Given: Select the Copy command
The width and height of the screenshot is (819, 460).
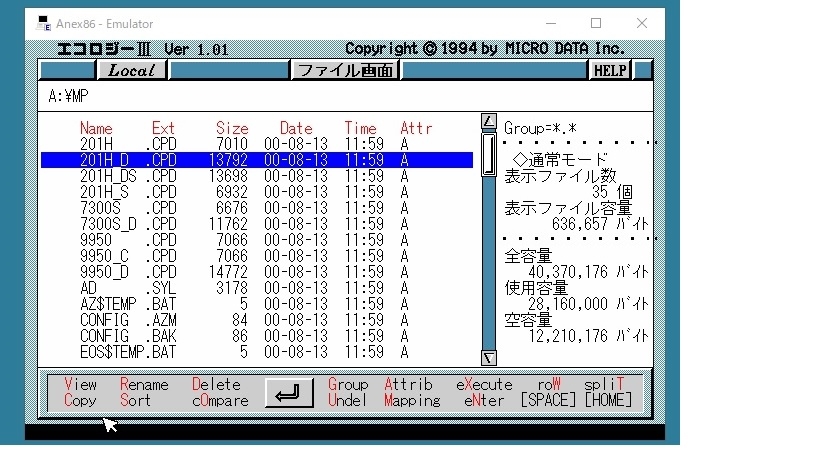Looking at the screenshot, I should pyautogui.click(x=80, y=400).
